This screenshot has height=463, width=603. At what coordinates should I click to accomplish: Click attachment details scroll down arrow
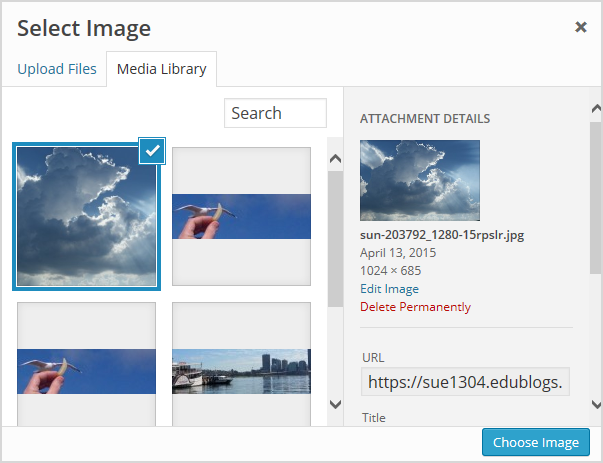[x=596, y=405]
